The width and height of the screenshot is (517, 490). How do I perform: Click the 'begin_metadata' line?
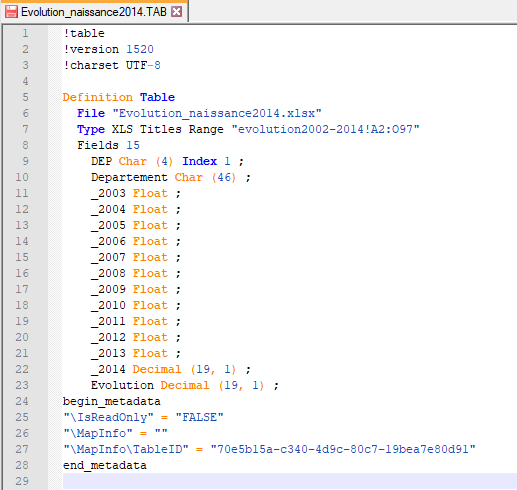coord(112,401)
